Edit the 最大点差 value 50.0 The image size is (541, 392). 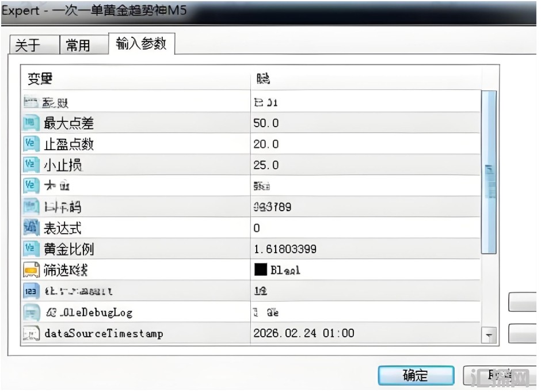tap(266, 123)
